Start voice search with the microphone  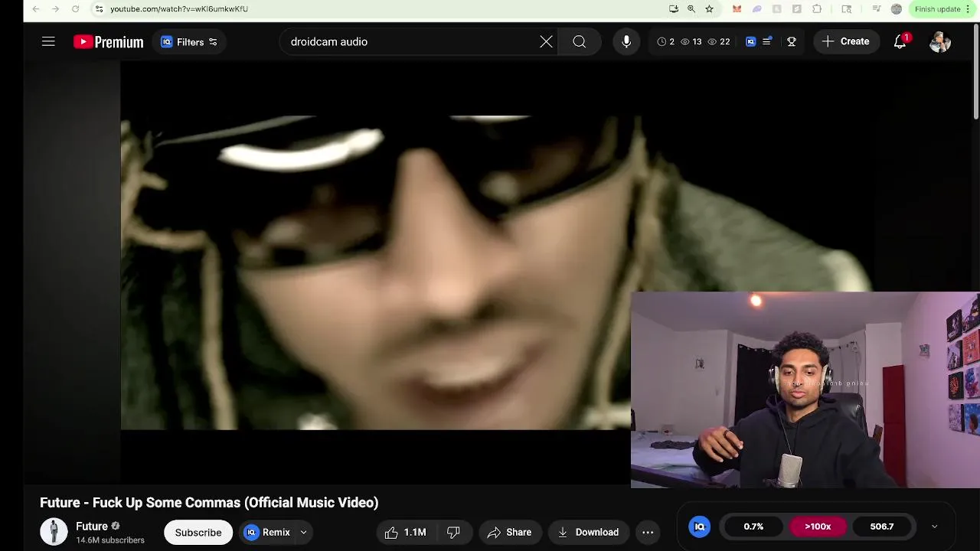[x=626, y=42]
